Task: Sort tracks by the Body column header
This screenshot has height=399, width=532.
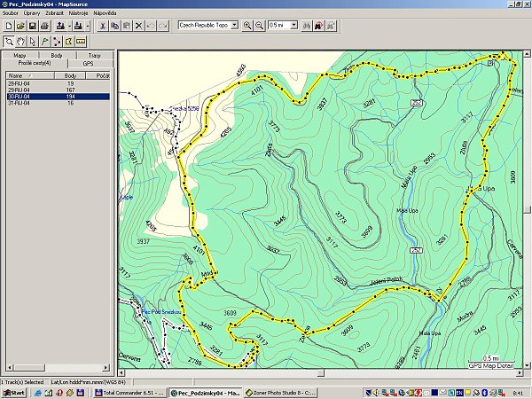Action: pyautogui.click(x=70, y=75)
